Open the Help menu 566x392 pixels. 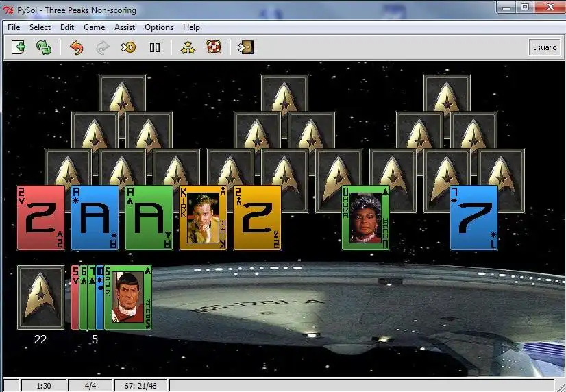coord(191,27)
